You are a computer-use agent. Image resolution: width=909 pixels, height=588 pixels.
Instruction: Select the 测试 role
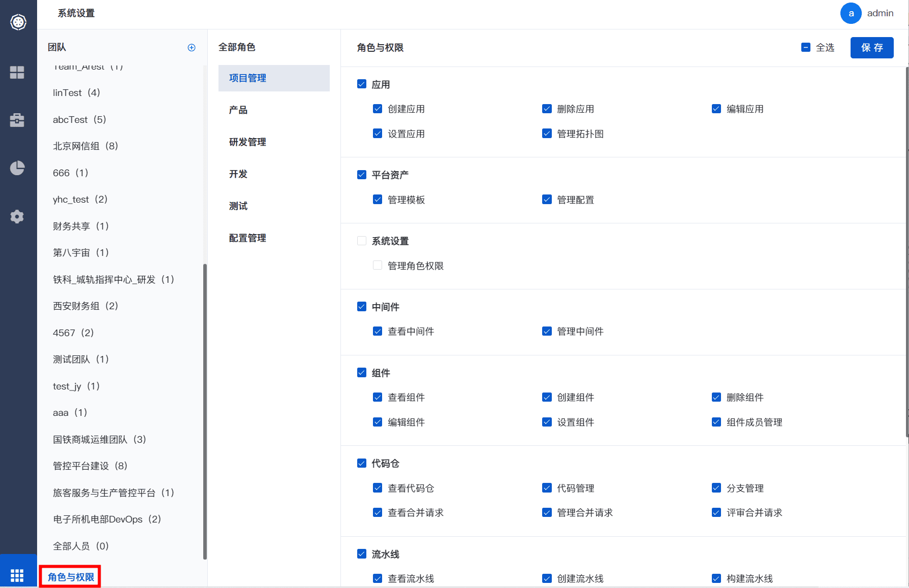tap(274, 206)
